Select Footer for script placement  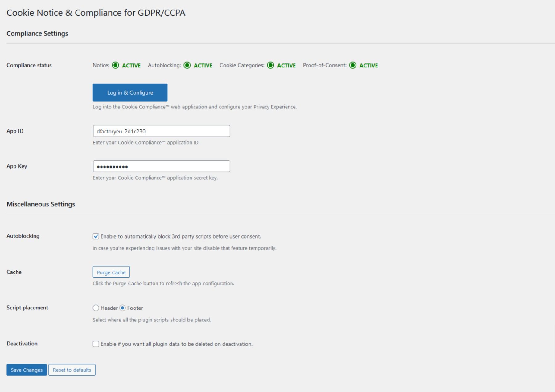pos(123,308)
